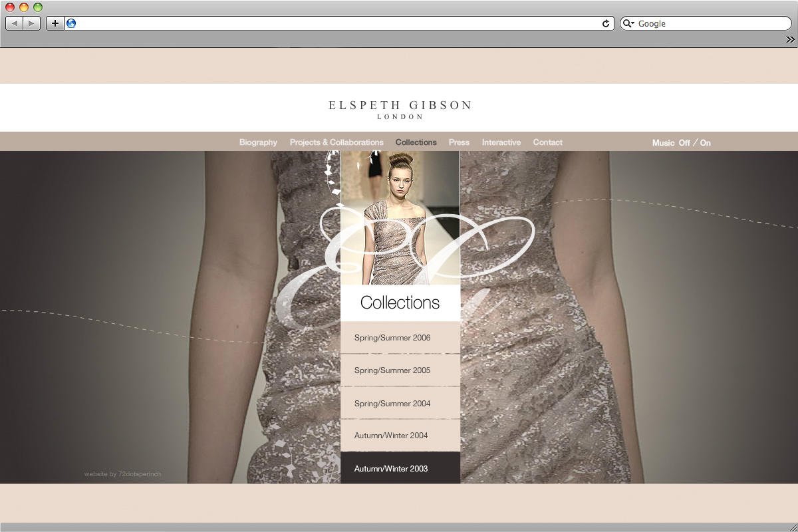
Task: Reload the page with the refresh icon
Action: (606, 23)
